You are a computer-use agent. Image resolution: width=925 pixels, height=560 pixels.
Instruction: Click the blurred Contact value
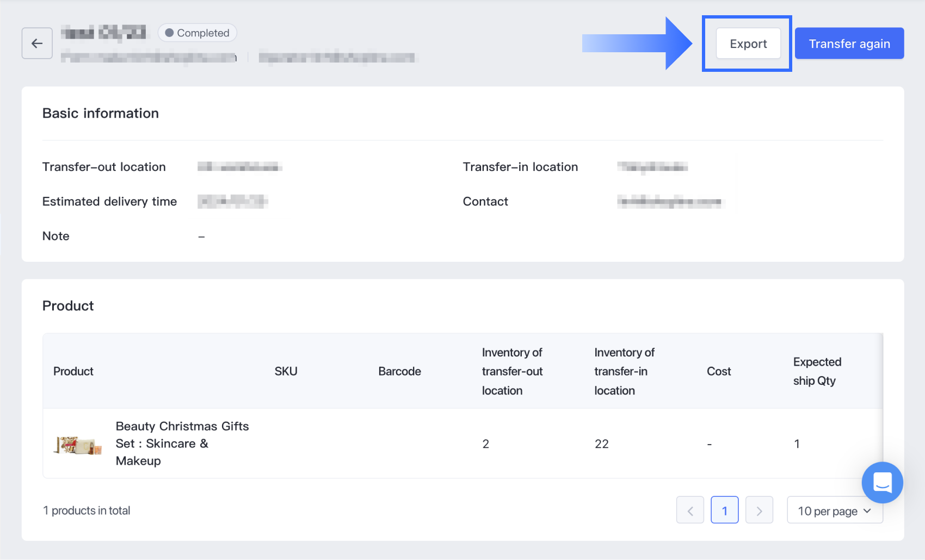pos(669,202)
